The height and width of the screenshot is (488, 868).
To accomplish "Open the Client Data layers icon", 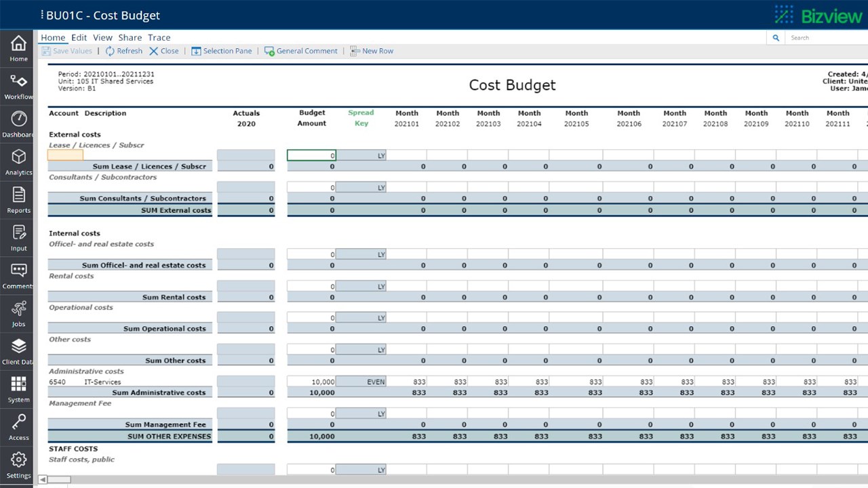I will click(x=18, y=346).
